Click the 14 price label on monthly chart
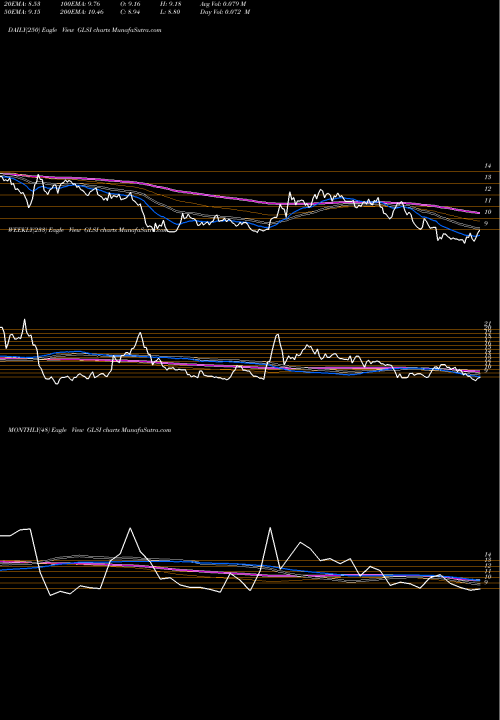500x720 pixels. click(x=488, y=555)
